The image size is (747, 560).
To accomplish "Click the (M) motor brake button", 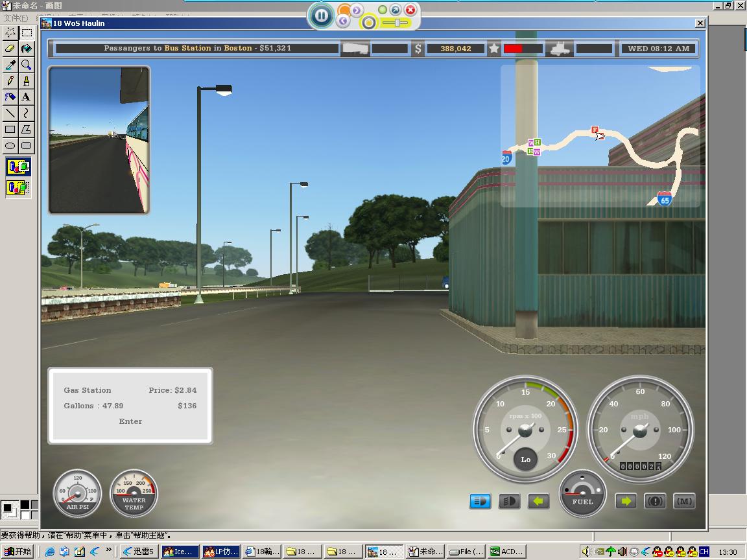I will [x=684, y=501].
